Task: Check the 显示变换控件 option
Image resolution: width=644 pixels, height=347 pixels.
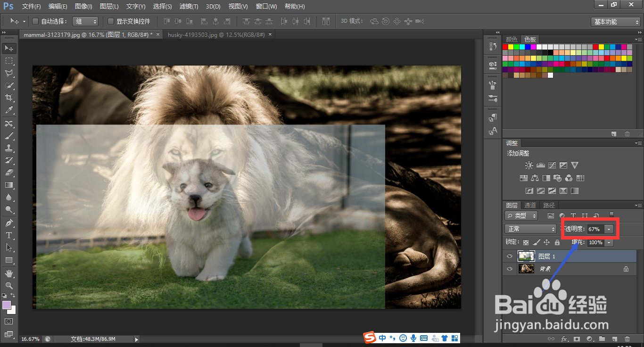Action: pyautogui.click(x=111, y=21)
